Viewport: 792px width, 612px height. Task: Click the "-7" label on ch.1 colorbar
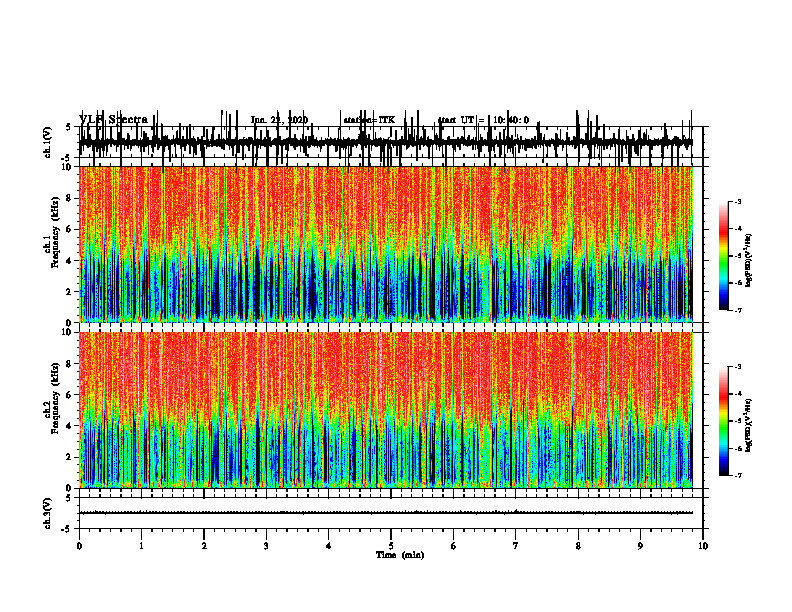[738, 311]
